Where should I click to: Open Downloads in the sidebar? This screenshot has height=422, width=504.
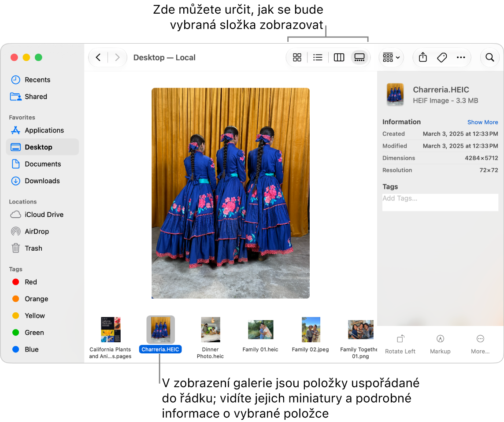point(42,181)
